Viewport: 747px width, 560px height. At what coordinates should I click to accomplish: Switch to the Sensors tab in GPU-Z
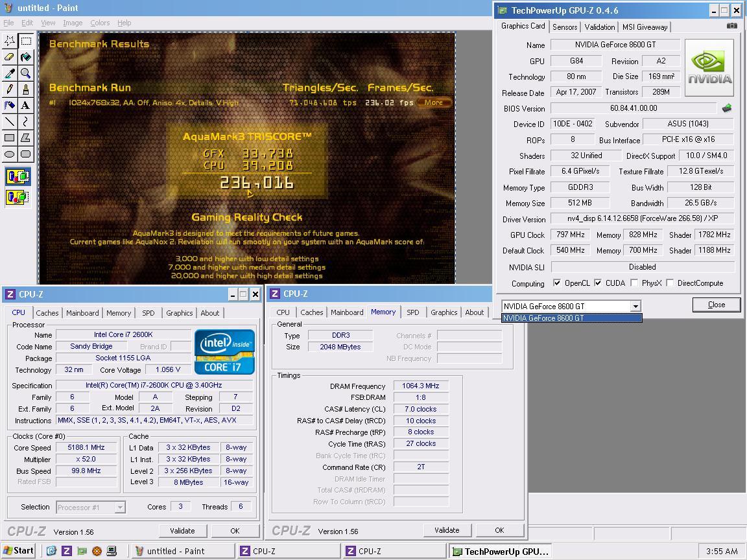click(565, 27)
